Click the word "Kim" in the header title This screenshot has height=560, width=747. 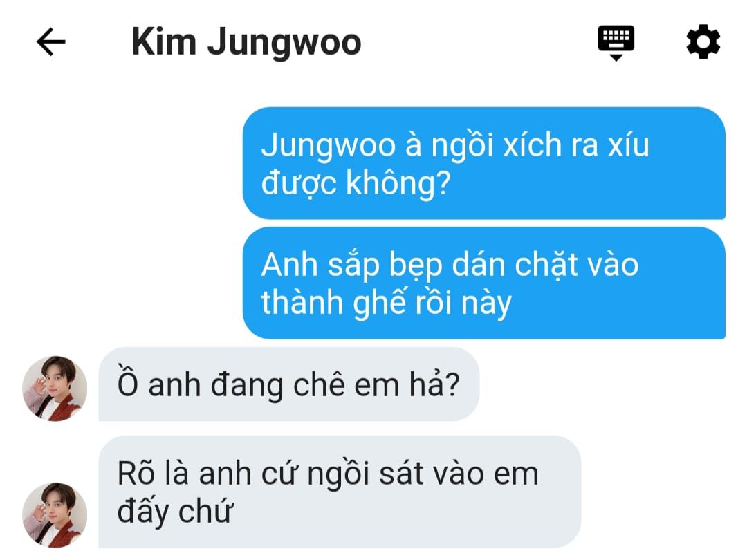pos(164,42)
